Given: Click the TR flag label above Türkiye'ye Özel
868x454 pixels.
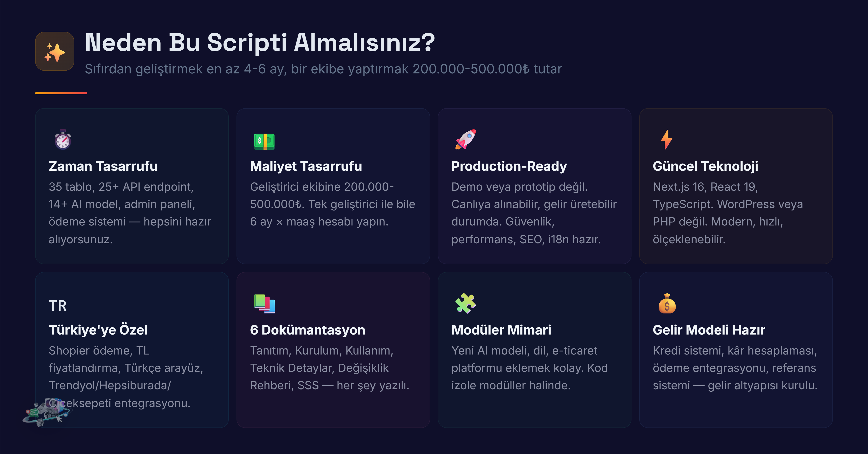Looking at the screenshot, I should [x=58, y=306].
